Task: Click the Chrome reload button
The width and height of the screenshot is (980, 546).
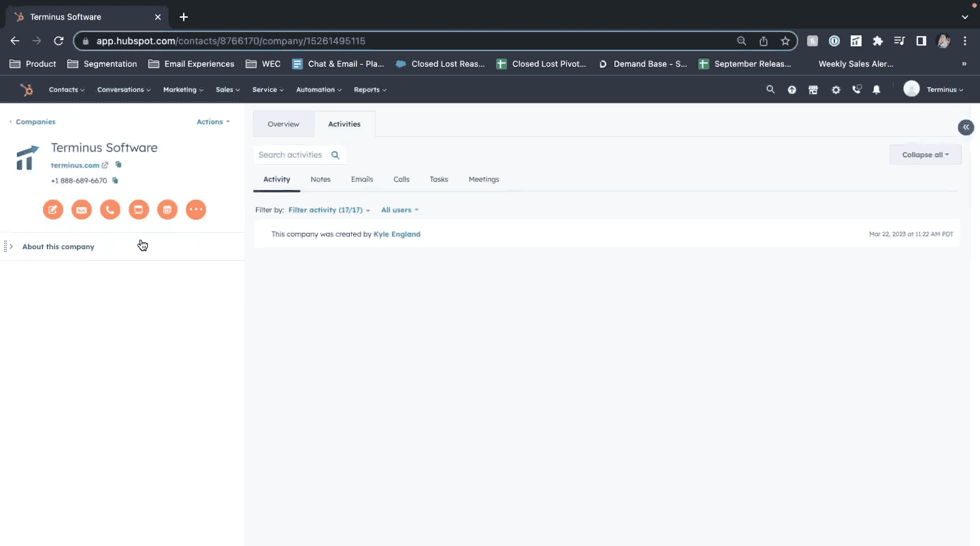Action: coord(59,41)
